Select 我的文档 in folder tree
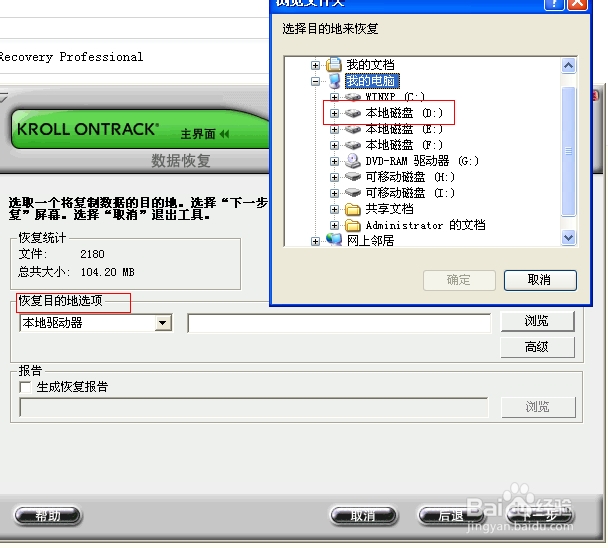This screenshot has height=548, width=608. pos(370,65)
